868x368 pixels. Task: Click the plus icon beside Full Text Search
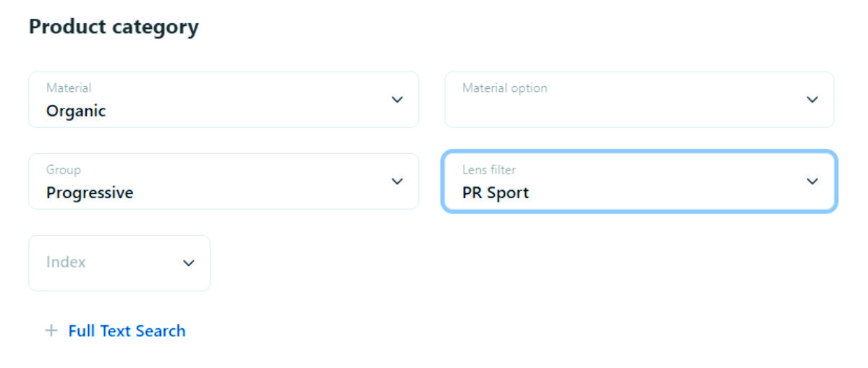tap(51, 331)
